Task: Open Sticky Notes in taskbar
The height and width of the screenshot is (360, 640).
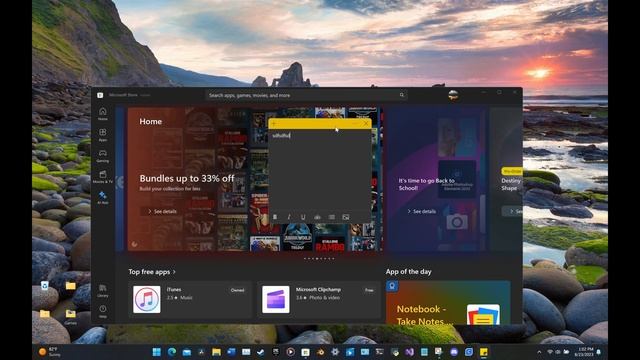Action: [x=484, y=352]
